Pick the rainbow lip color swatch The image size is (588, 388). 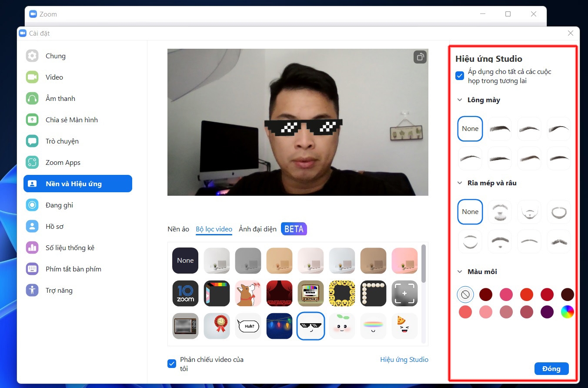tap(567, 312)
